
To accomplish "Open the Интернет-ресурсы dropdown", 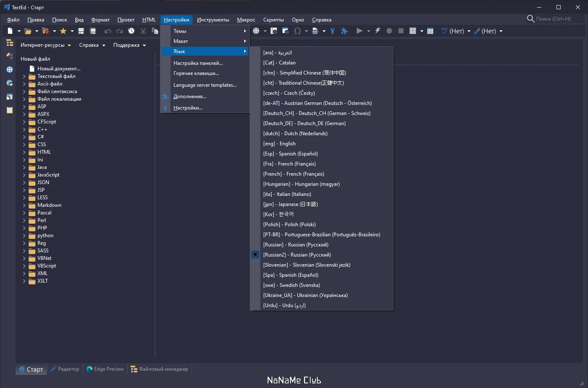I will tap(45, 45).
